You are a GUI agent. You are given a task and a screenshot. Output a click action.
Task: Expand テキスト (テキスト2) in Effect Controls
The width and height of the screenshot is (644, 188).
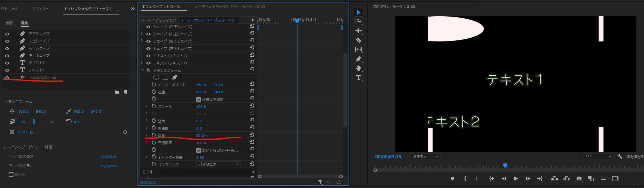click(142, 55)
